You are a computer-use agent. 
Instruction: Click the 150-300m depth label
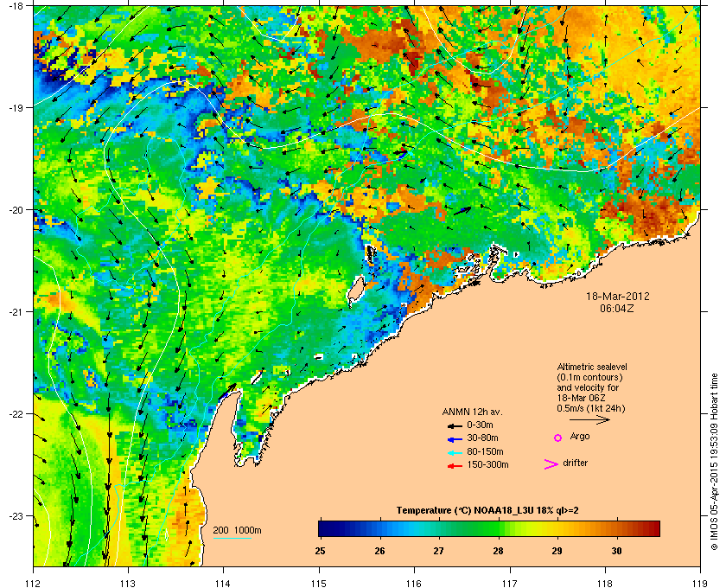pos(487,464)
